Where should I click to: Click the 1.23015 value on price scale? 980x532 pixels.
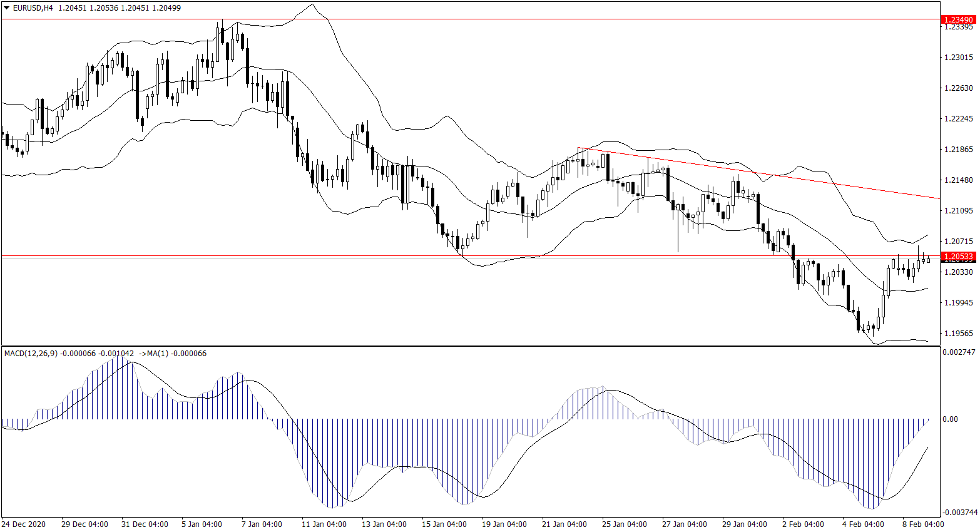coord(958,58)
